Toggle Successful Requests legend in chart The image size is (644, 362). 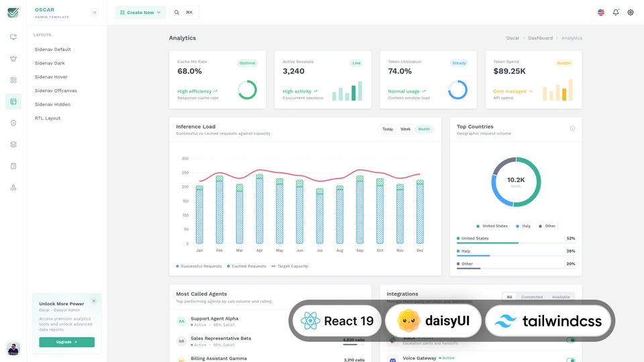pos(199,266)
